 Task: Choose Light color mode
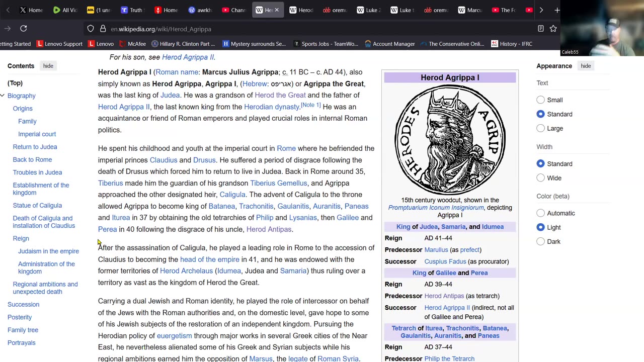pyautogui.click(x=540, y=227)
